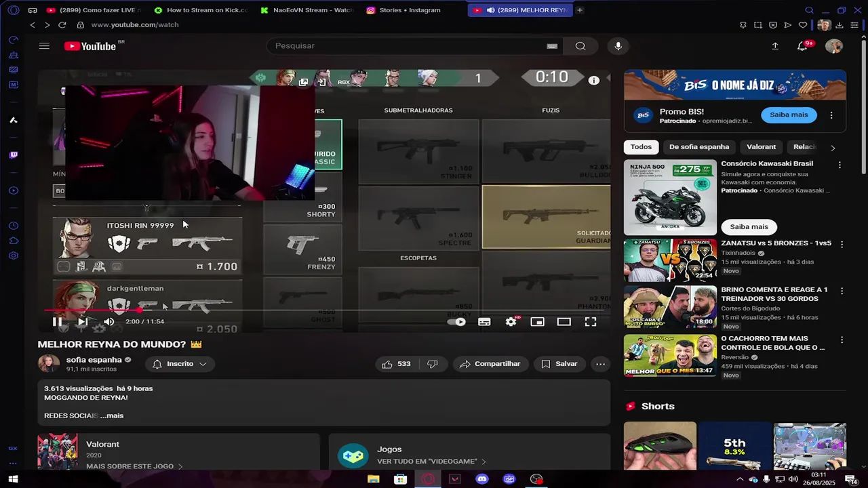Expand description with ...mais
The width and height of the screenshot is (868, 488).
(x=112, y=415)
